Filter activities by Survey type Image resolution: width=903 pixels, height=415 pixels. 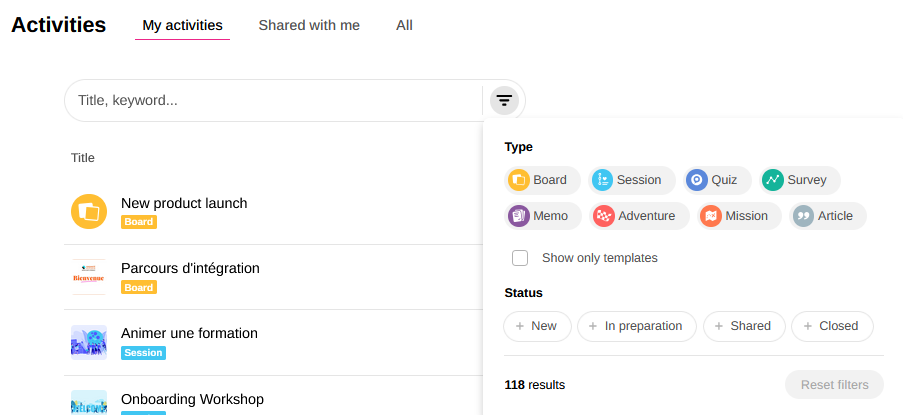pyautogui.click(x=798, y=180)
